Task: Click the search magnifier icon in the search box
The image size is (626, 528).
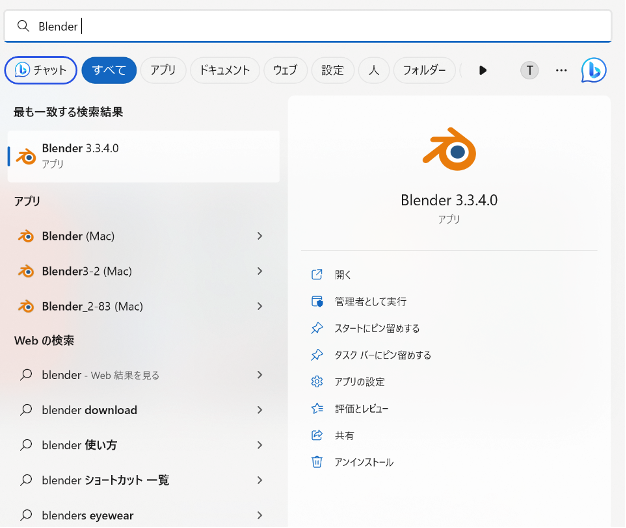Action: click(23, 26)
